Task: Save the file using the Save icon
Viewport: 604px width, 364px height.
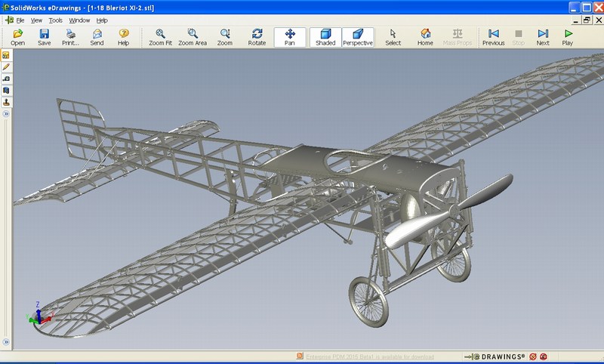Action: tap(45, 37)
